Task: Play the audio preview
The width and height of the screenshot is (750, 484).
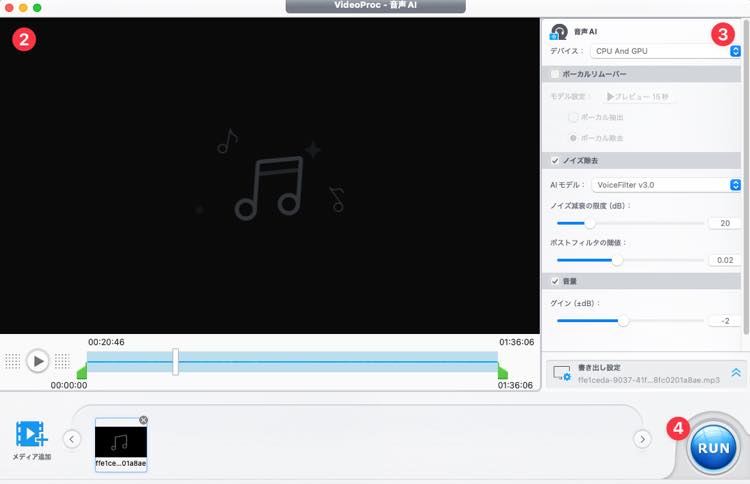Action: (38, 361)
